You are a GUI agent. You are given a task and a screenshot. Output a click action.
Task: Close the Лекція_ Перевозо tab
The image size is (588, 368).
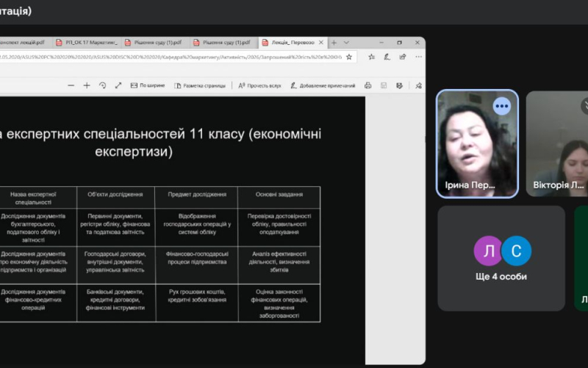[321, 43]
